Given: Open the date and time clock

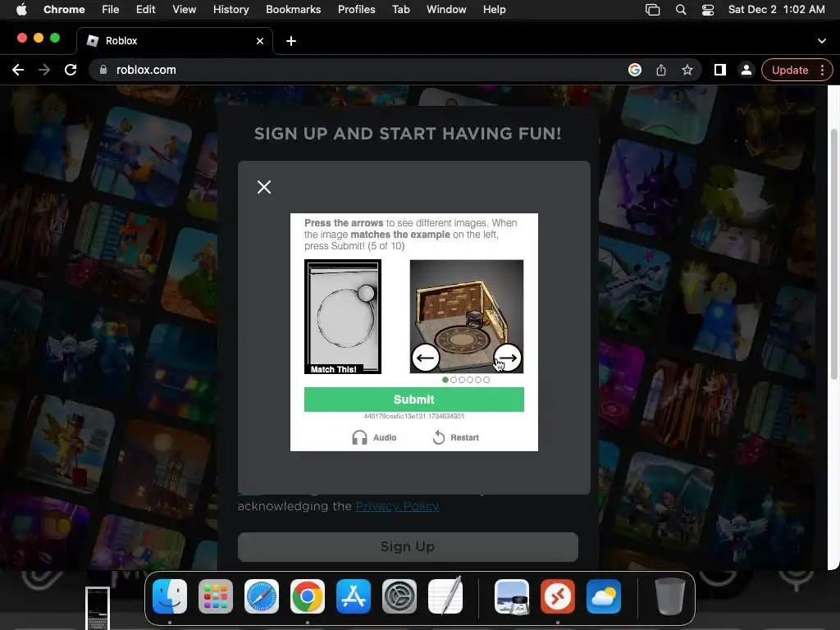Looking at the screenshot, I should coord(776,10).
